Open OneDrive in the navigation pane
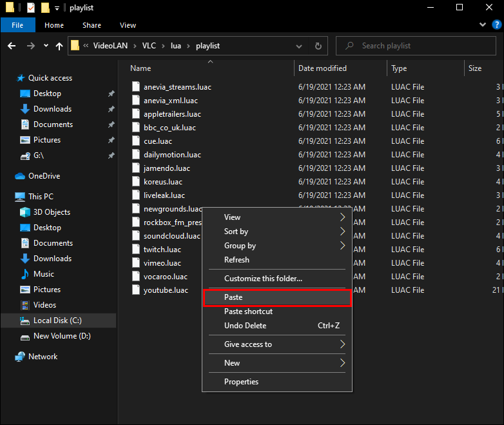The image size is (504, 425). (x=44, y=176)
